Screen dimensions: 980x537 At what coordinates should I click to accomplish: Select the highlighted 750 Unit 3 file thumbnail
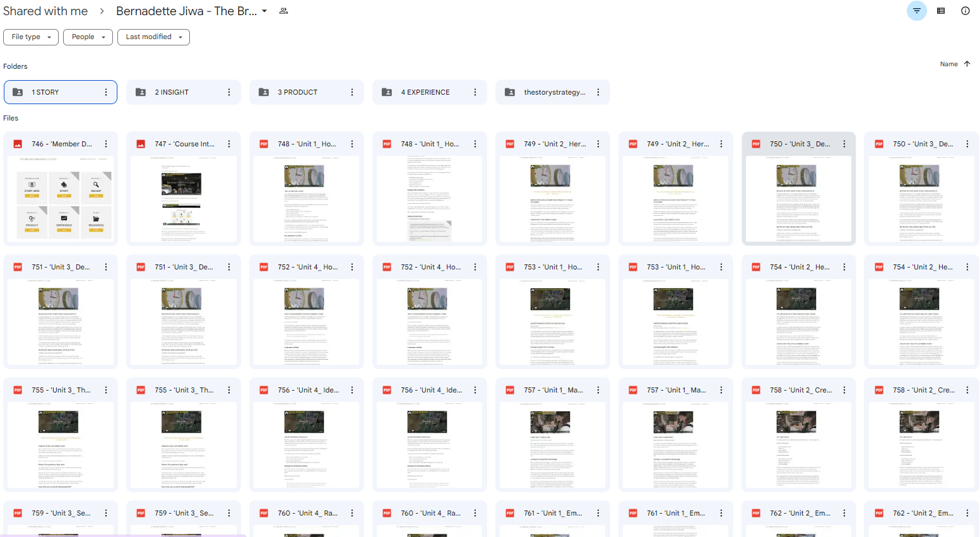[x=799, y=198]
